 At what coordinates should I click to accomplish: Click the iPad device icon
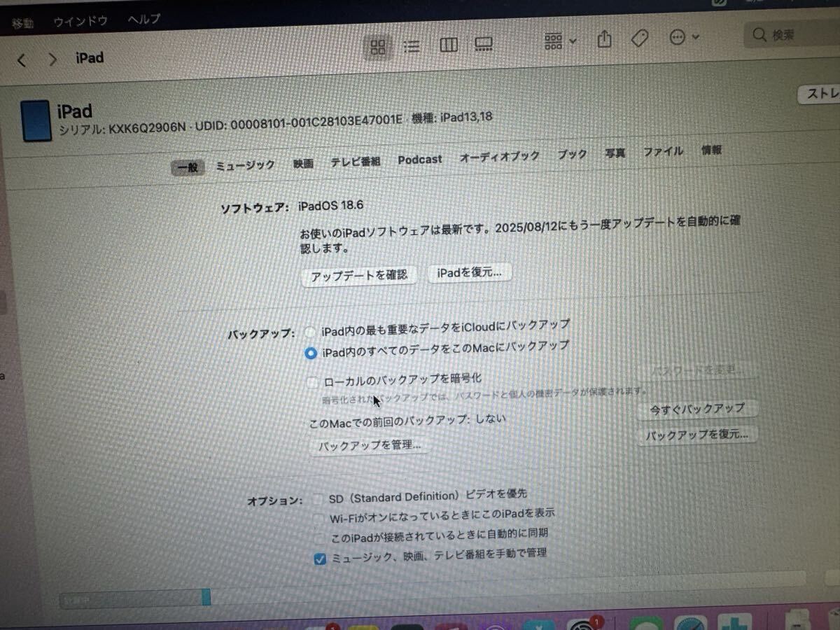point(36,122)
